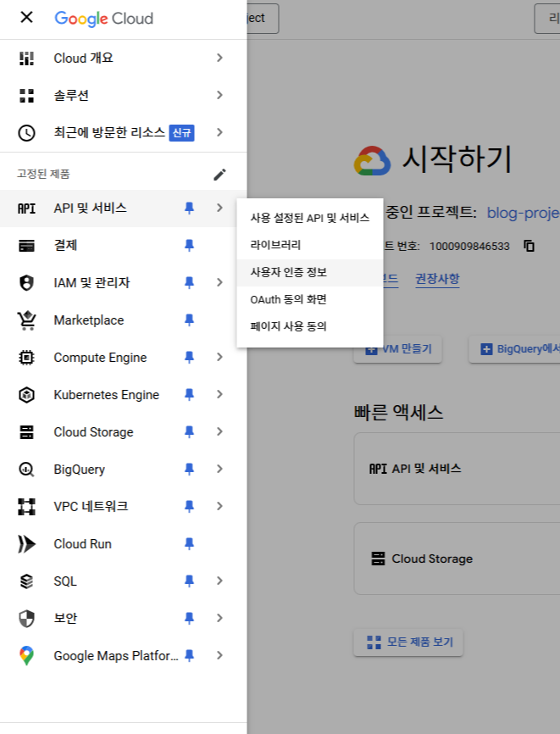This screenshot has width=560, height=734.
Task: Copy the project number with copy icon
Action: pyautogui.click(x=530, y=246)
